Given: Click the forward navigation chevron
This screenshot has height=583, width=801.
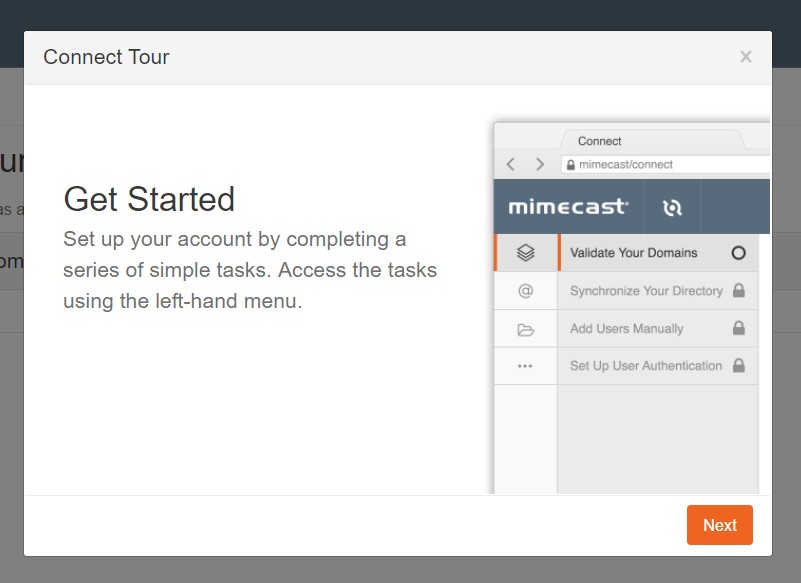Looking at the screenshot, I should pyautogui.click(x=538, y=164).
